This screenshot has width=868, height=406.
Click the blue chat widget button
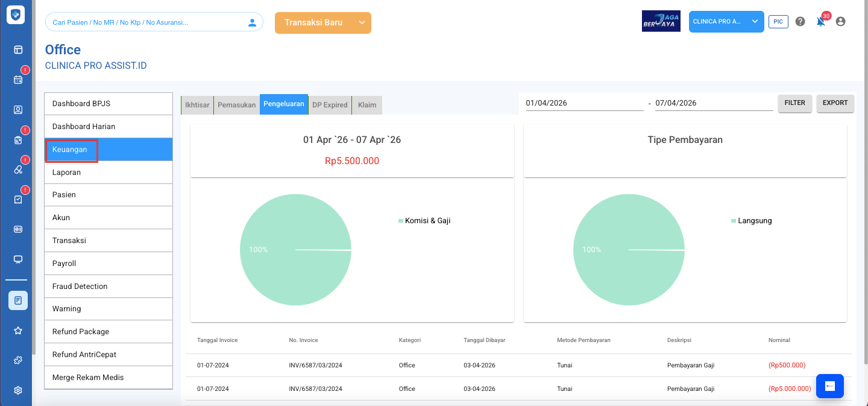click(829, 386)
